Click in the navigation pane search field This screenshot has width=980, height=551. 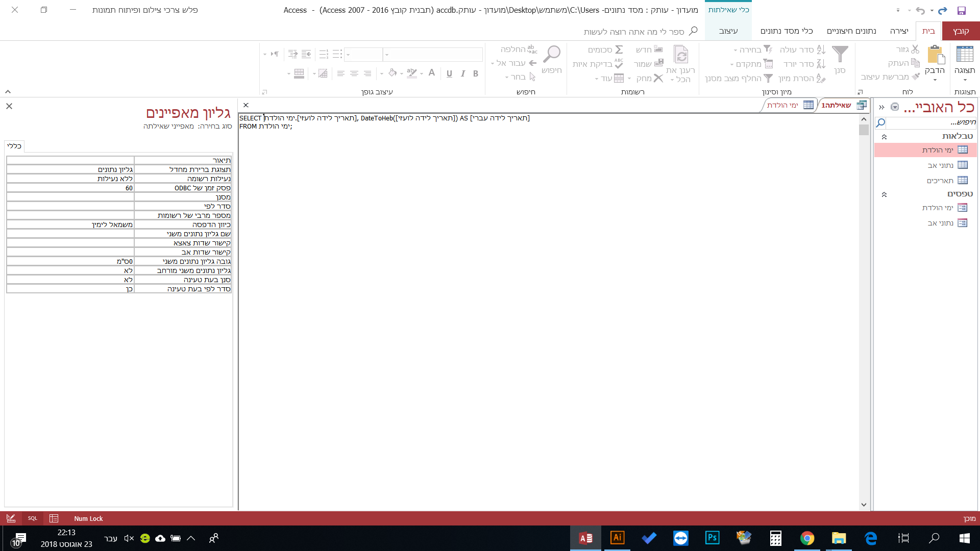[929, 122]
